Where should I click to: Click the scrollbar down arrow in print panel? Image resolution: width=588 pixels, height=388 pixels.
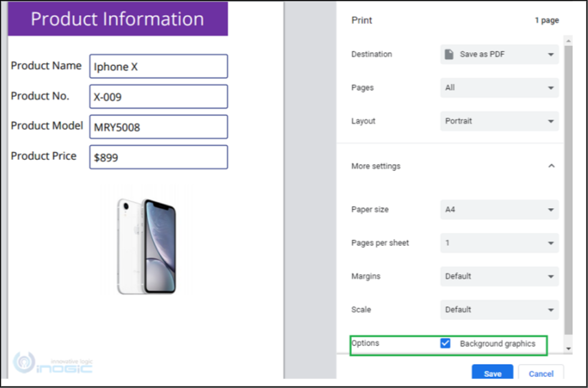(x=568, y=349)
